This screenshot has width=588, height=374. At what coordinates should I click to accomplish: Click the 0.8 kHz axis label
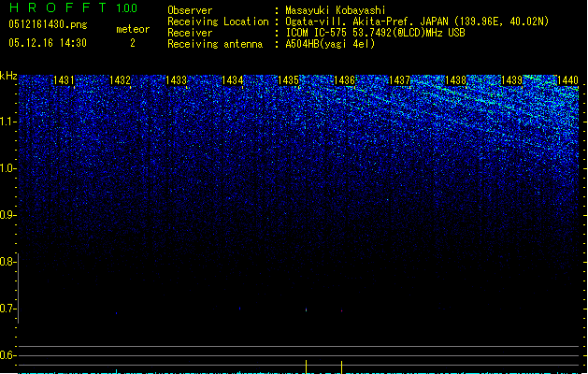pyautogui.click(x=8, y=262)
